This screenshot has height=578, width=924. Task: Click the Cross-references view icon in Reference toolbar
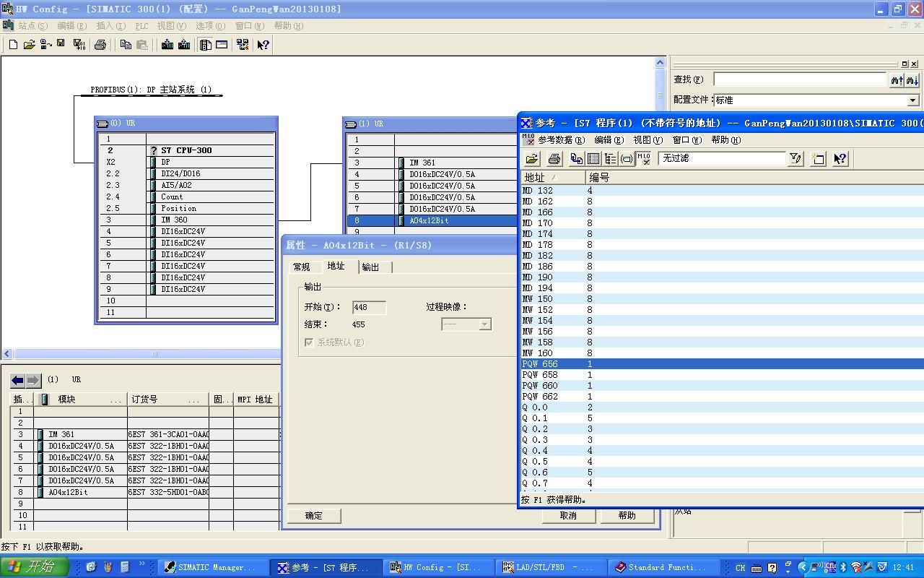(x=576, y=158)
